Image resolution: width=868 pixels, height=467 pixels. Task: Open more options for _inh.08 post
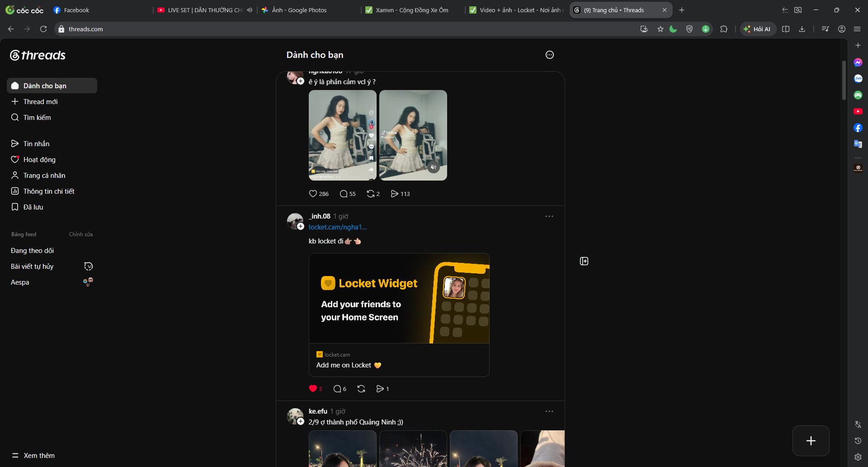(x=549, y=216)
